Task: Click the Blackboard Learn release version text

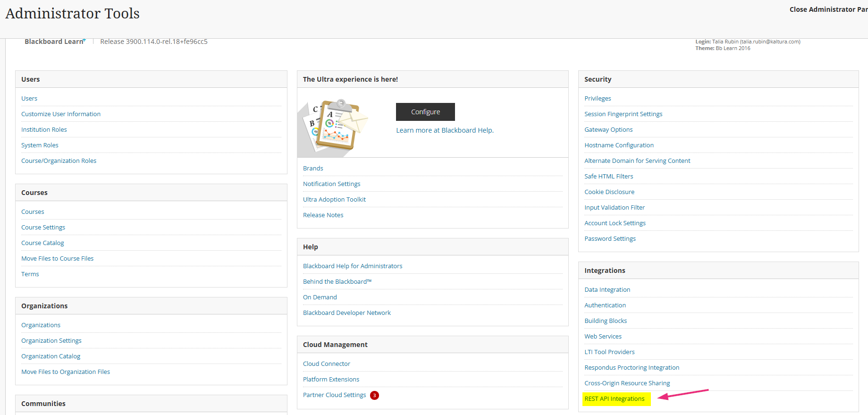Action: coord(154,42)
